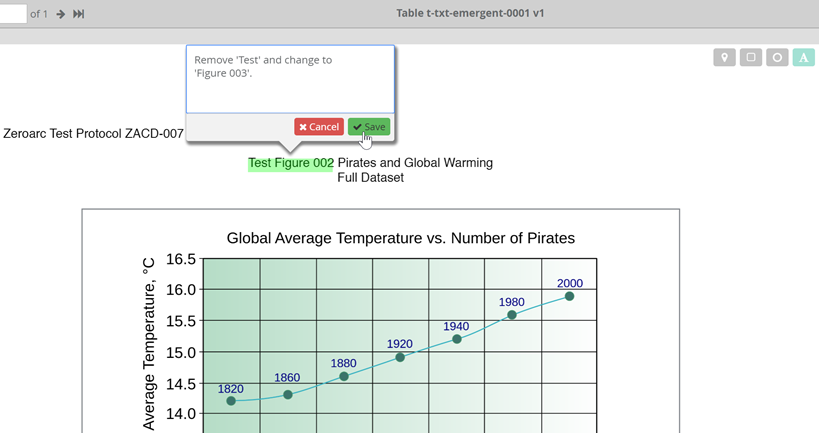The image size is (819, 433).
Task: Click the 2000 data point on chart
Action: 569,296
